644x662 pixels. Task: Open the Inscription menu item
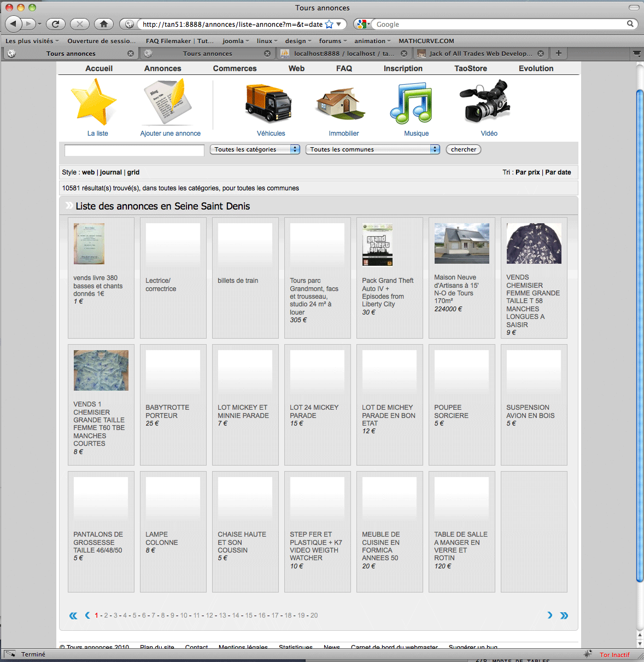(x=403, y=68)
